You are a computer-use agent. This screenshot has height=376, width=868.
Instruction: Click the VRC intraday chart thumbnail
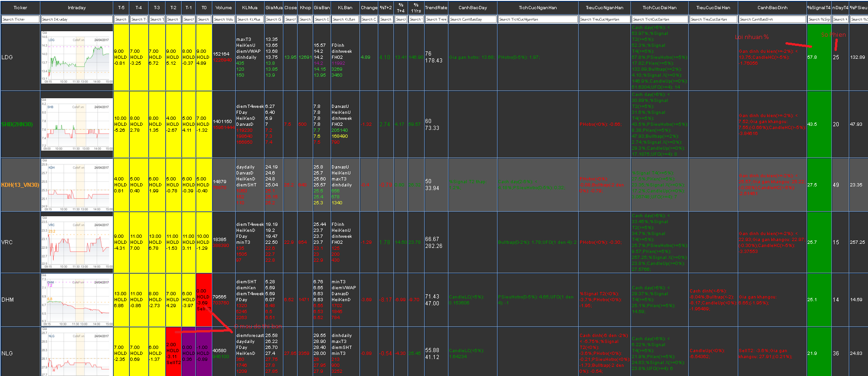77,242
